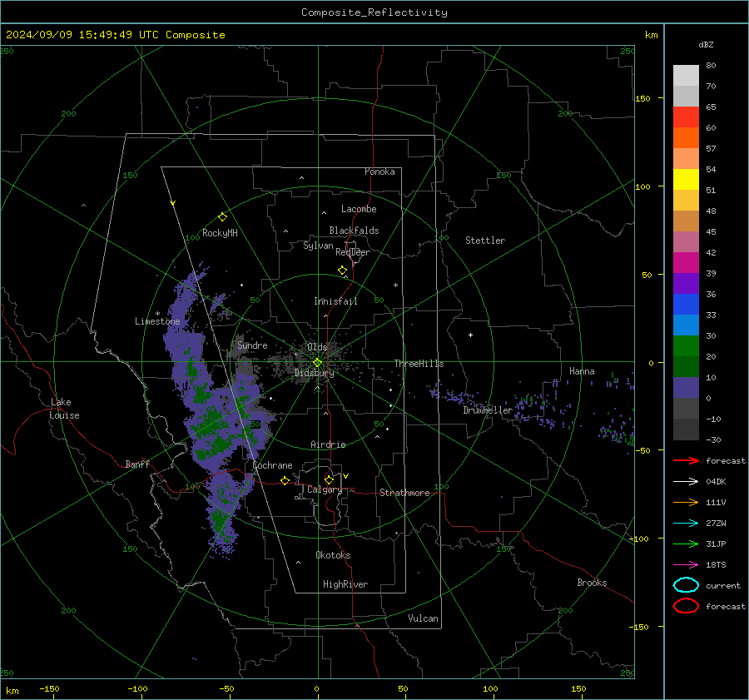The height and width of the screenshot is (700, 749).
Task: Select the Sylvan label
Action: [318, 246]
